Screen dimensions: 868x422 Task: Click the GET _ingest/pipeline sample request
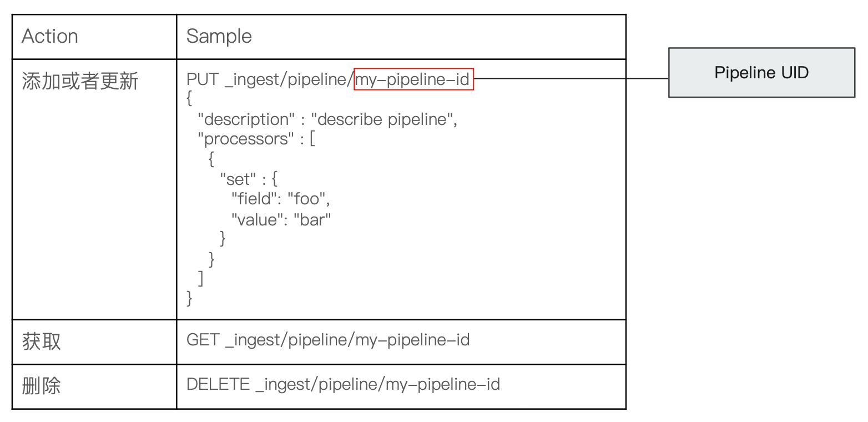(328, 340)
